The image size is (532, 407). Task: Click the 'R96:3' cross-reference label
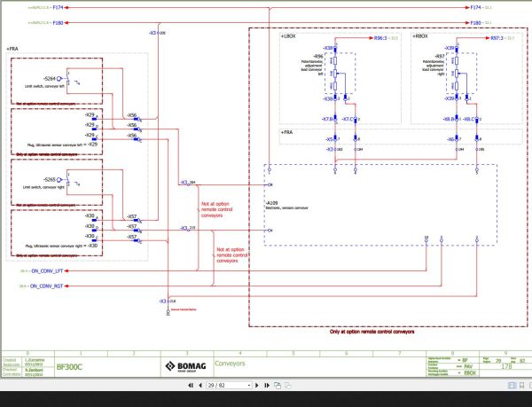380,38
